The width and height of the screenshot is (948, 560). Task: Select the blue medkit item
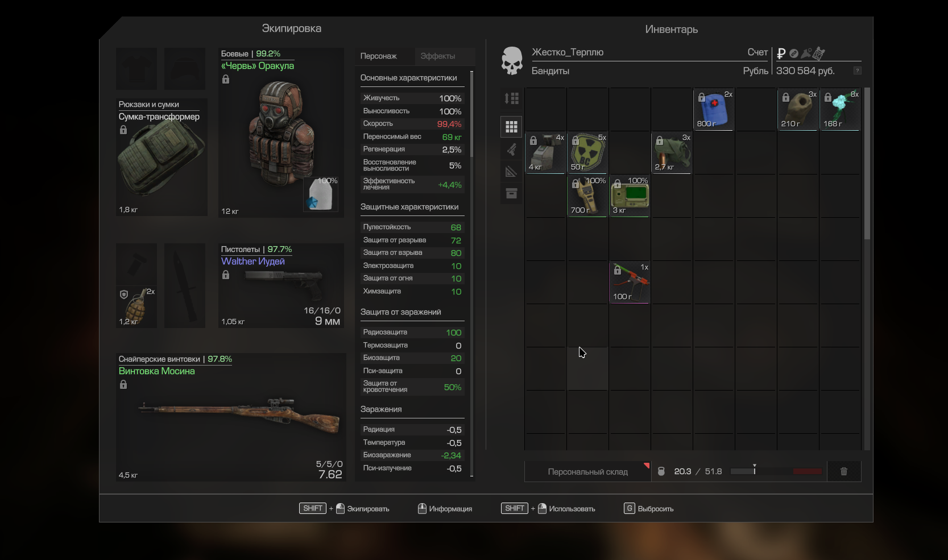714,110
